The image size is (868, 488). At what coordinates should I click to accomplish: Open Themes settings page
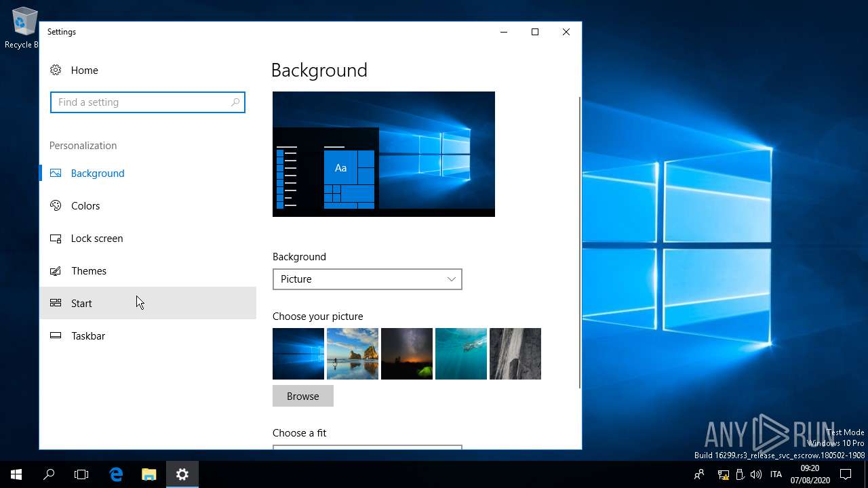point(148,270)
